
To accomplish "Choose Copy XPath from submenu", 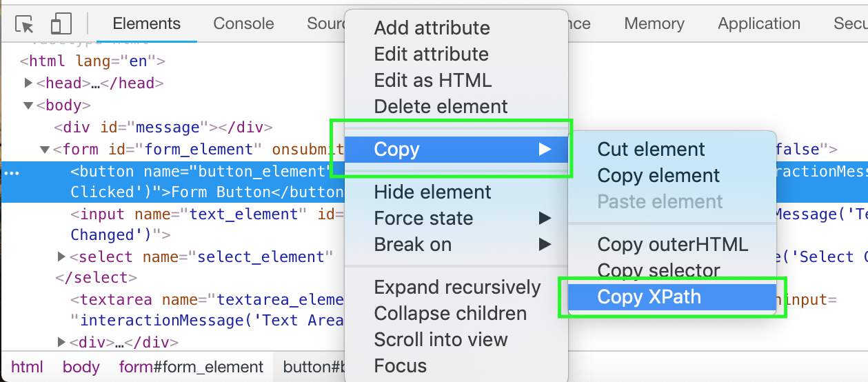I will 648,297.
